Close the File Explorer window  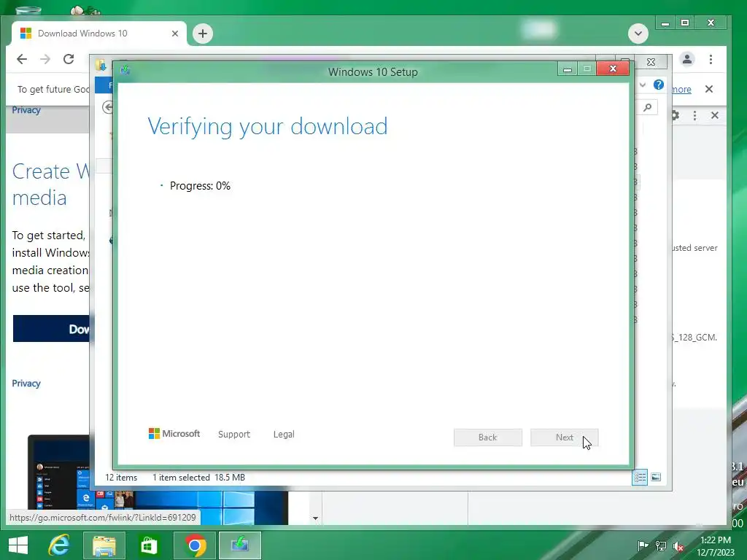tap(651, 62)
